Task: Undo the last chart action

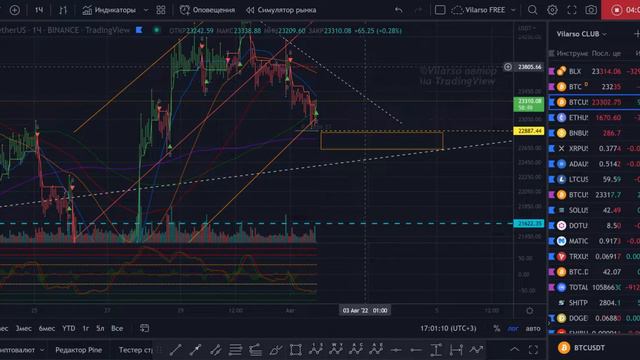Action: (398, 10)
